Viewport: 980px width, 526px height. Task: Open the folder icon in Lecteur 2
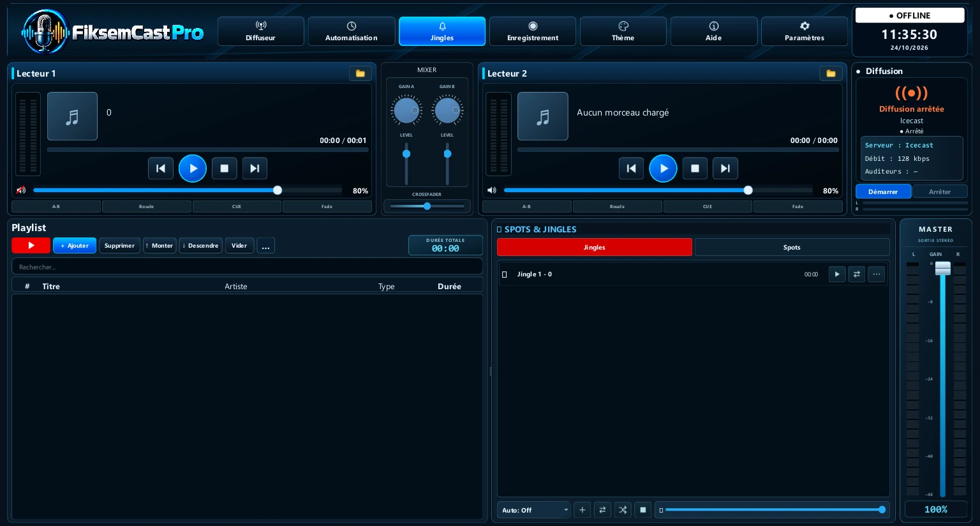click(x=831, y=73)
